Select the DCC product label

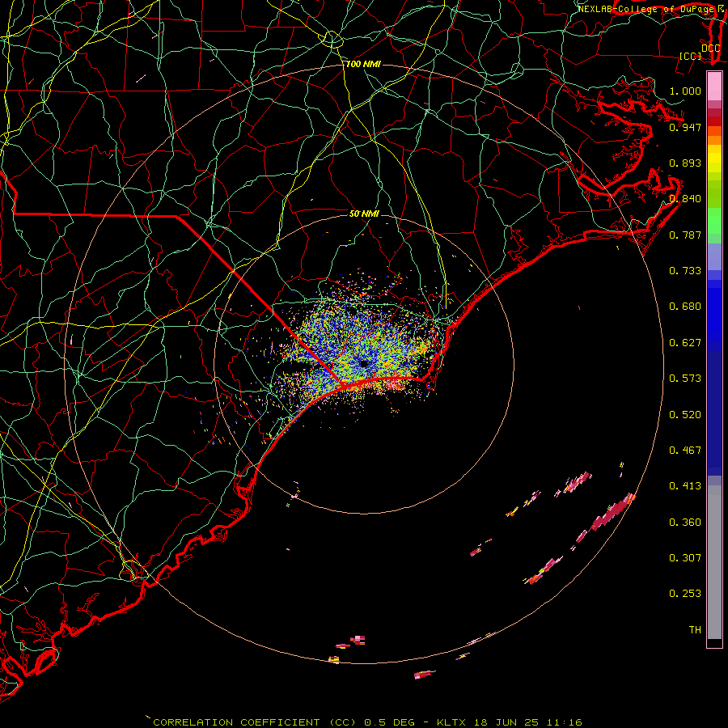click(x=710, y=49)
